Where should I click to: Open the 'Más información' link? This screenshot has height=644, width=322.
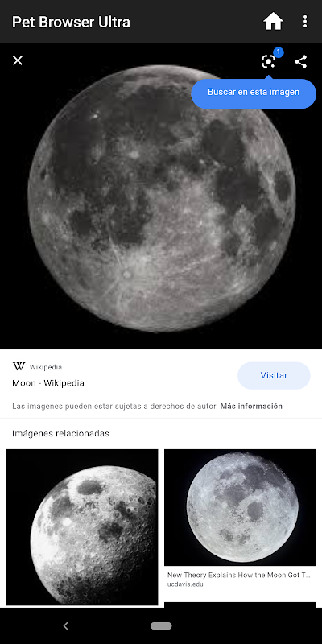point(251,407)
